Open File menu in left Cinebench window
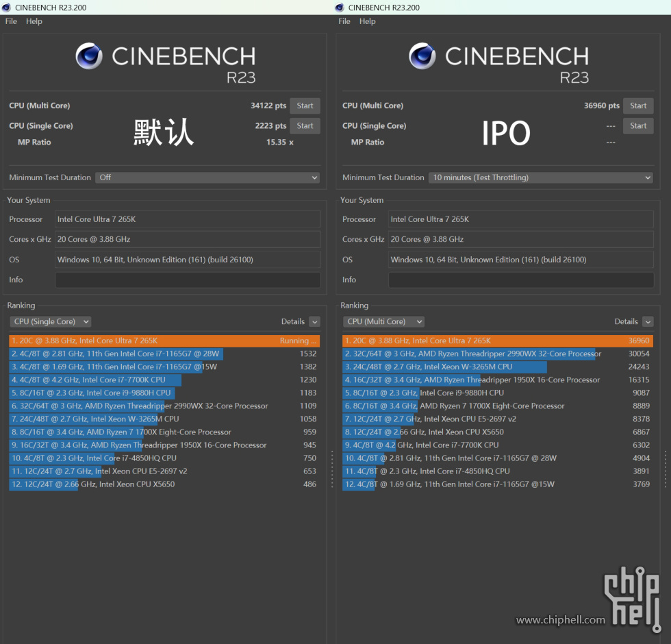Viewport: 671px width, 644px height. click(11, 21)
